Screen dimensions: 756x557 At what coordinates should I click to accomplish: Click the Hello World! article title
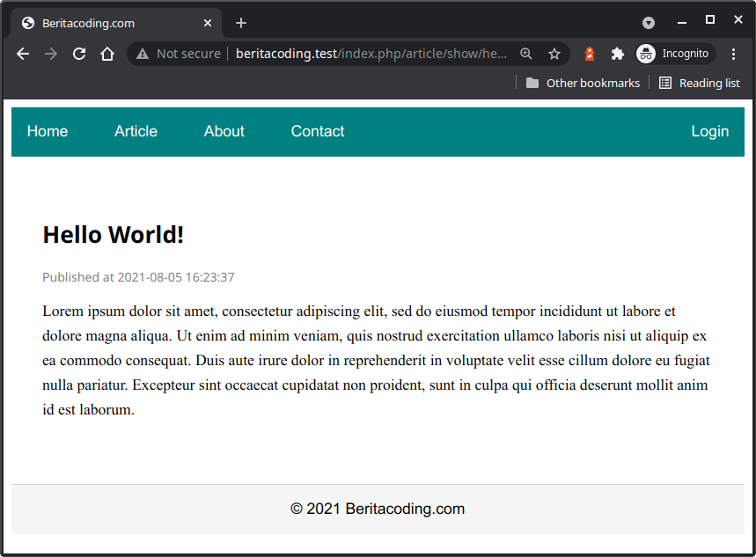pos(113,235)
